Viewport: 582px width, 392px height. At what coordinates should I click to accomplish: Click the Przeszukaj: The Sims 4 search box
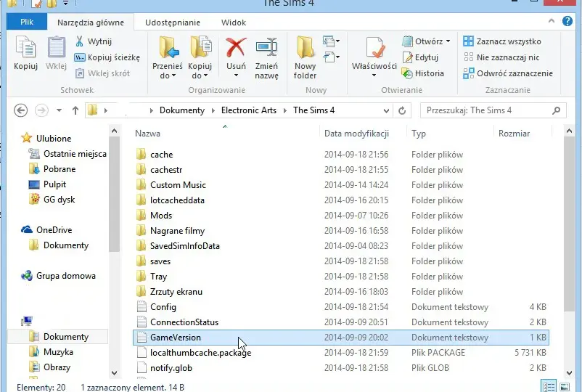click(493, 110)
